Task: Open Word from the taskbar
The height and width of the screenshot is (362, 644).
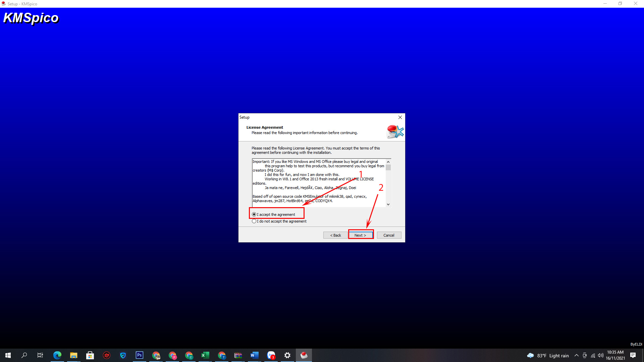Action: (255, 355)
